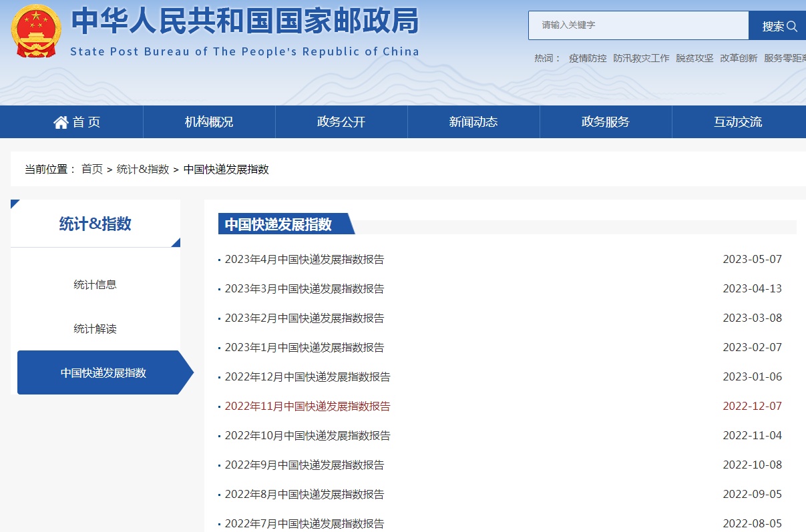
Task: Click the 中国快递发展指数 breadcrumb link
Action: click(x=226, y=170)
